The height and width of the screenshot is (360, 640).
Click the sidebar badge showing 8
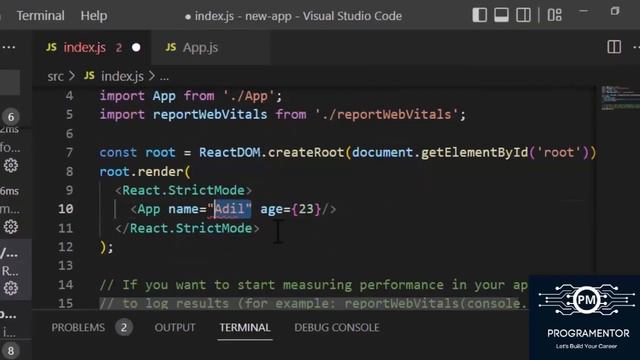[11, 351]
